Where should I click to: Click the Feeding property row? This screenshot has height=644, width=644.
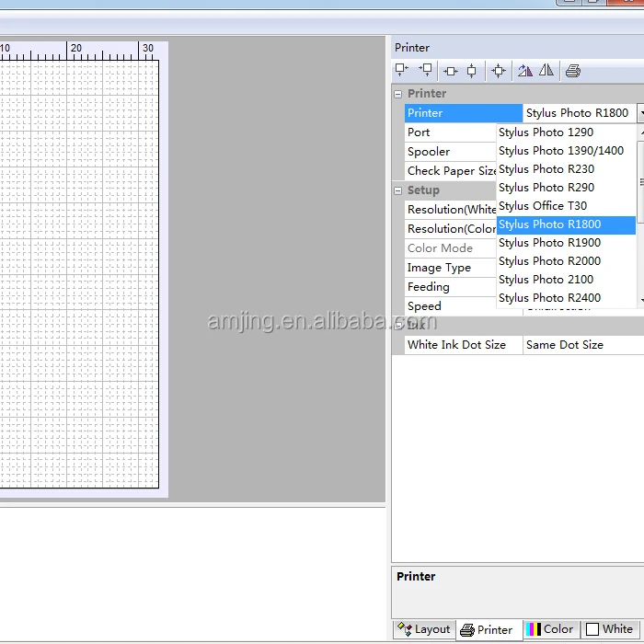451,287
